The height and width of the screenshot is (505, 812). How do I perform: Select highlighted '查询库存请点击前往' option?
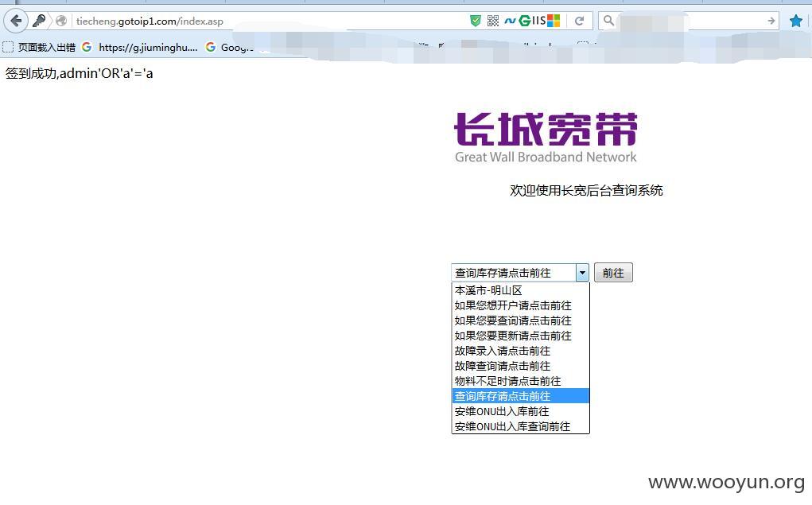coord(520,396)
